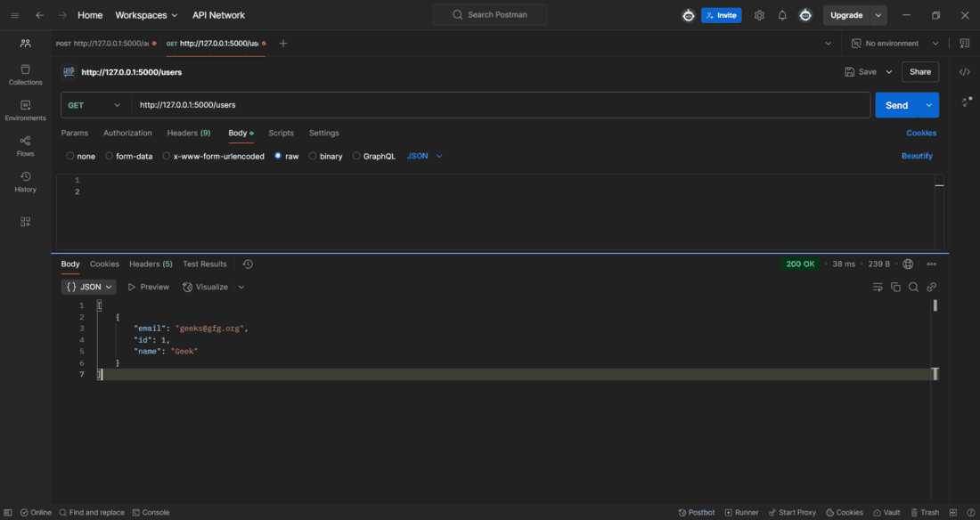980x520 pixels.
Task: Open the History sidebar panel
Action: pyautogui.click(x=25, y=182)
